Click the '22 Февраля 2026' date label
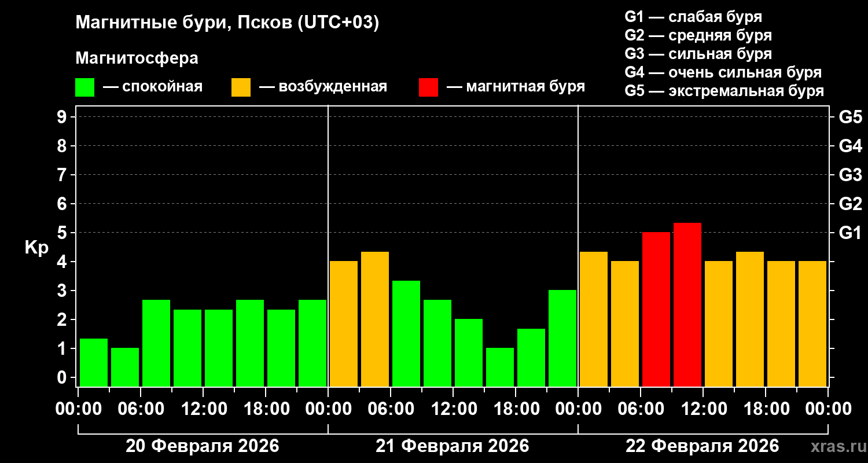Viewport: 868px width, 463px height. coord(703,446)
